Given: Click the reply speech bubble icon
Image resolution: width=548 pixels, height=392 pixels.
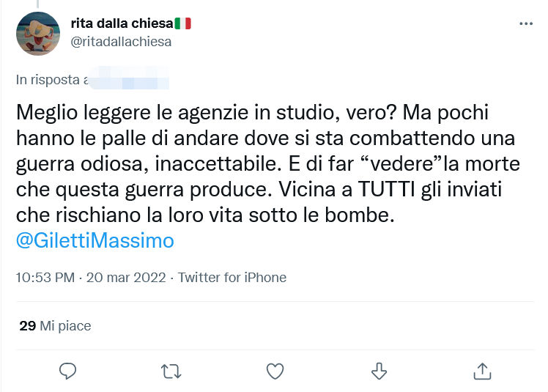Looking at the screenshot, I should tap(67, 371).
